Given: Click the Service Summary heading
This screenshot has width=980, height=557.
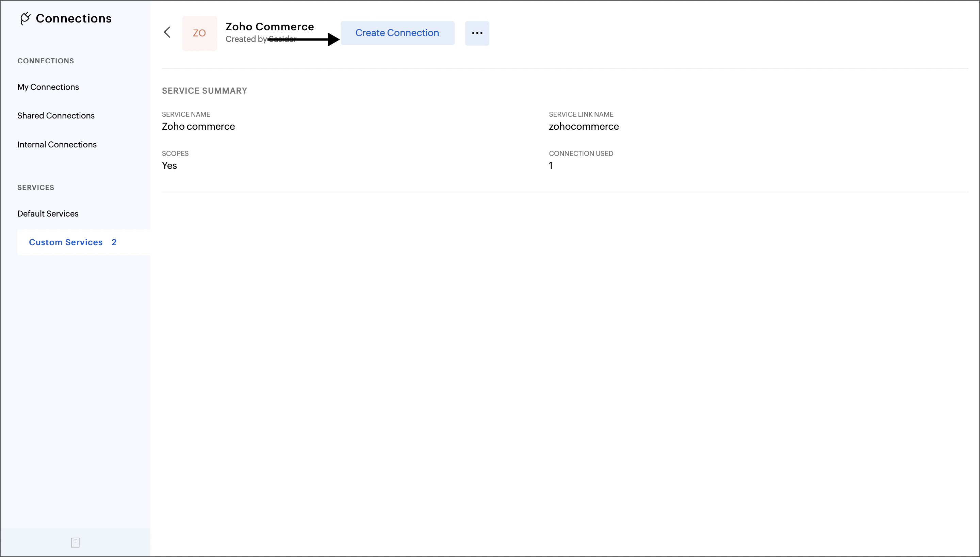Looking at the screenshot, I should (205, 91).
